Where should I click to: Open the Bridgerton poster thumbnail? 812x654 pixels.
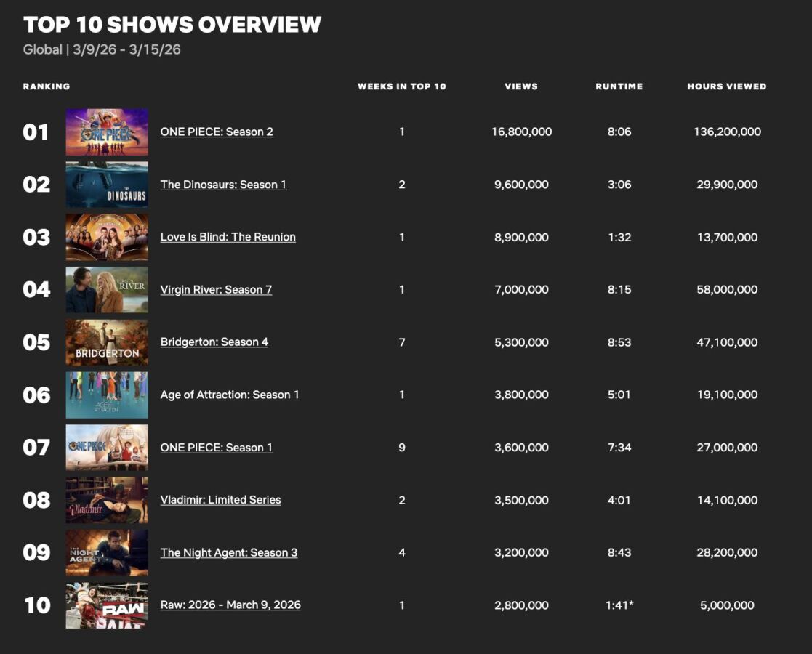point(107,342)
